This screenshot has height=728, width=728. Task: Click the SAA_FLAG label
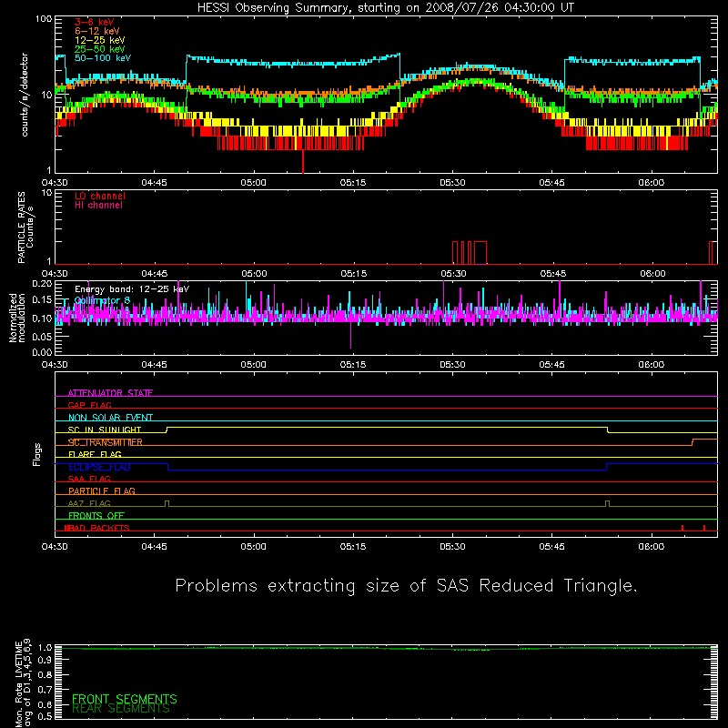point(89,479)
